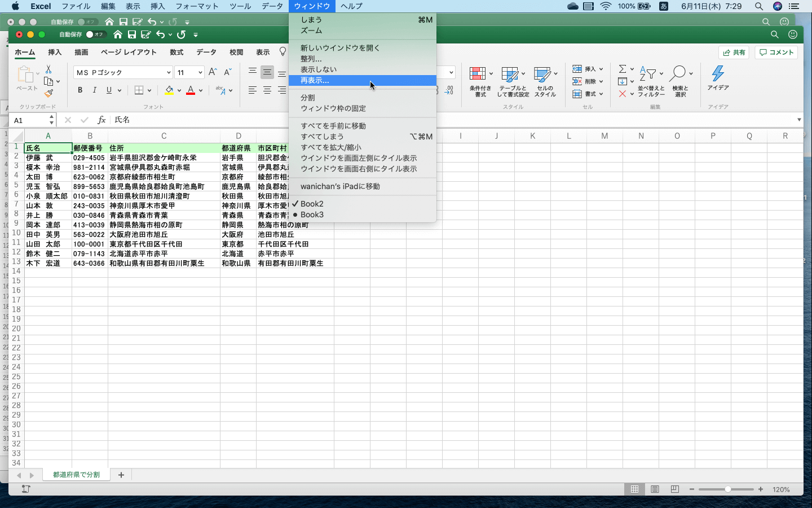
Task: Switch to the 挿入 ribbon tab
Action: (x=55, y=52)
